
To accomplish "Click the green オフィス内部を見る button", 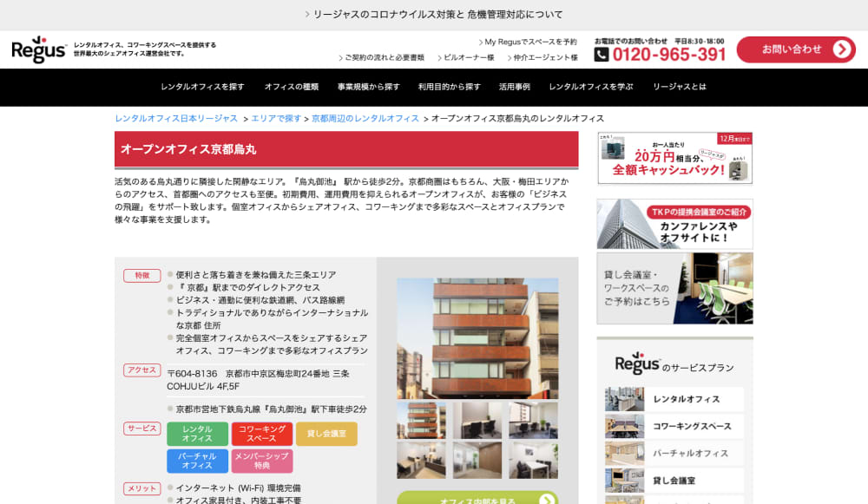I will coord(477,497).
